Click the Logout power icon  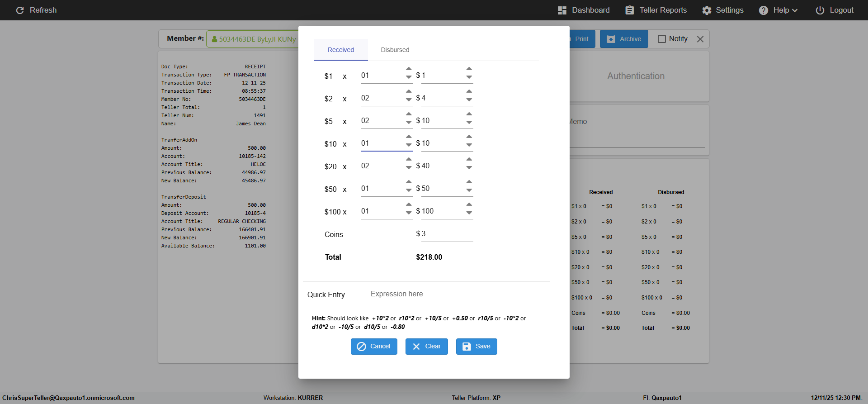[x=820, y=10]
